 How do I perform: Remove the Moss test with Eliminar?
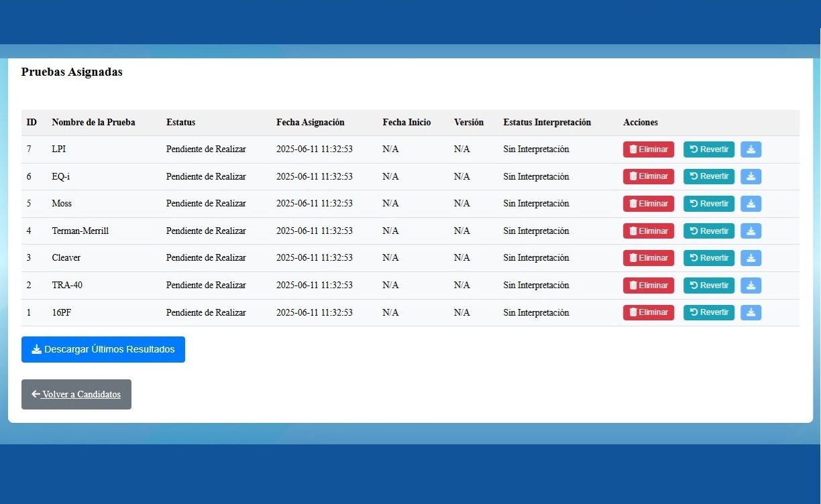648,204
